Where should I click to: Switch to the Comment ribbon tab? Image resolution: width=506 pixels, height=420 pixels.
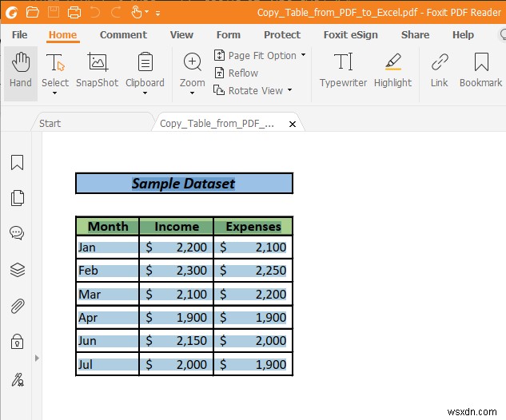point(123,35)
